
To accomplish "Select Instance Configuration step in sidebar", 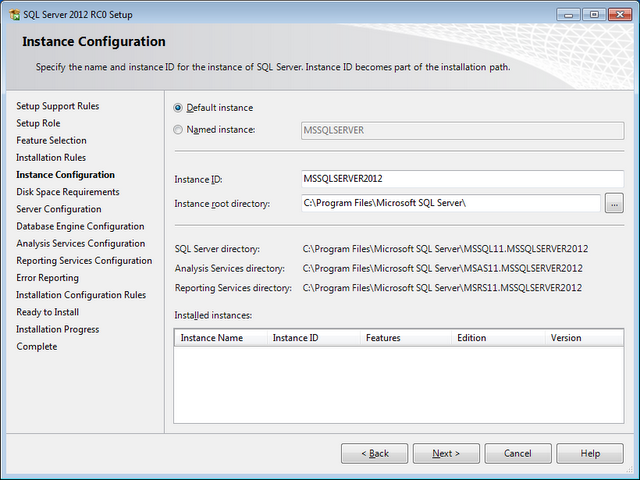I will coord(65,175).
